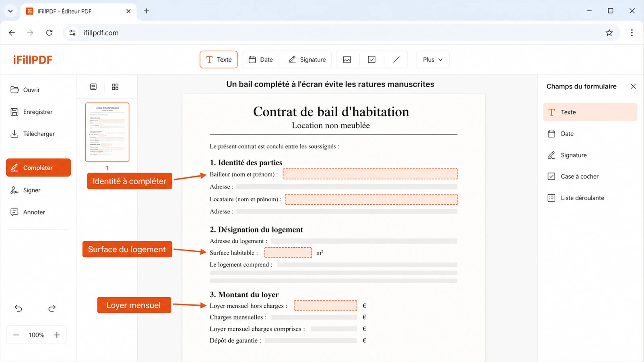Screen dimensions: 644x362
Task: Open the browser three-dot menu
Action: click(x=632, y=33)
